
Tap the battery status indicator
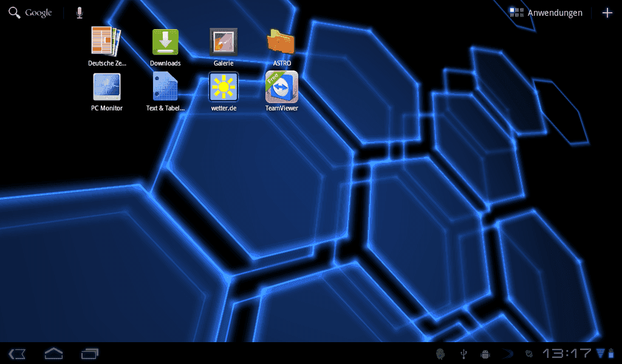(611, 353)
